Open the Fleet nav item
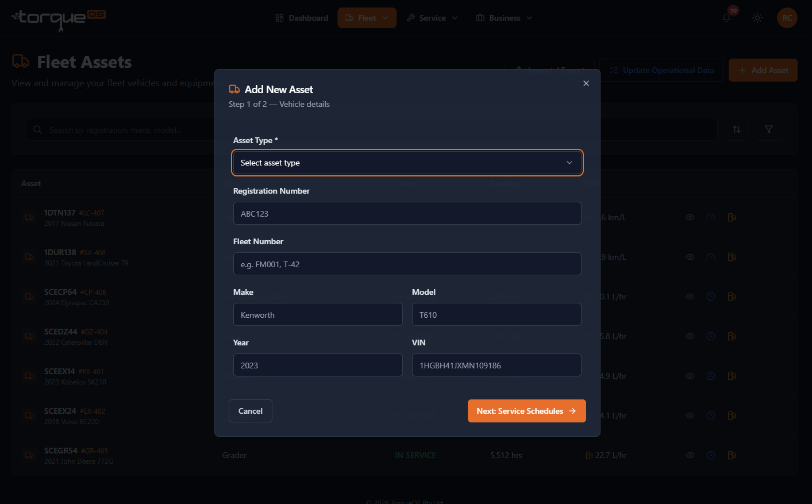The height and width of the screenshot is (504, 812). 367,18
